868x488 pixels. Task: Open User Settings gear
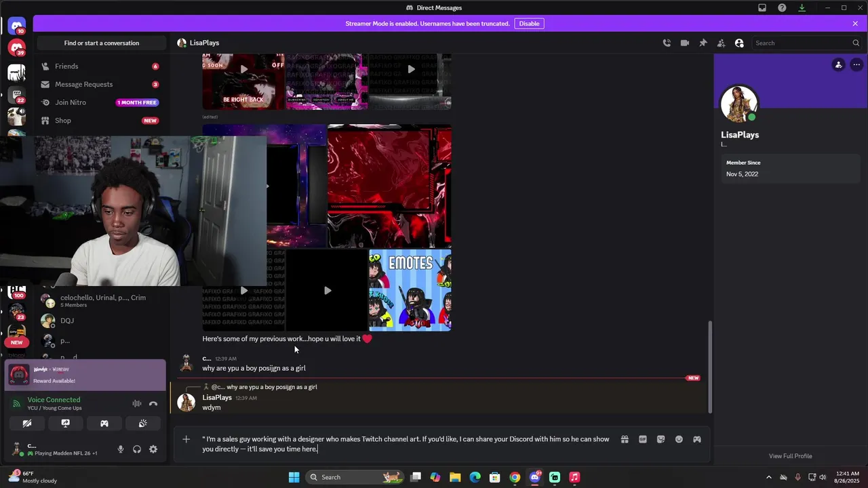click(153, 449)
